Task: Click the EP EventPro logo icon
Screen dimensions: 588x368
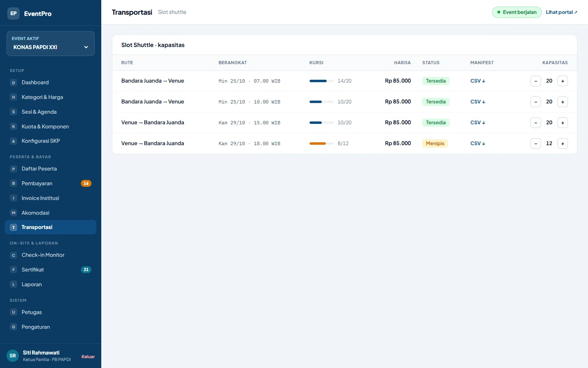Action: tap(13, 13)
